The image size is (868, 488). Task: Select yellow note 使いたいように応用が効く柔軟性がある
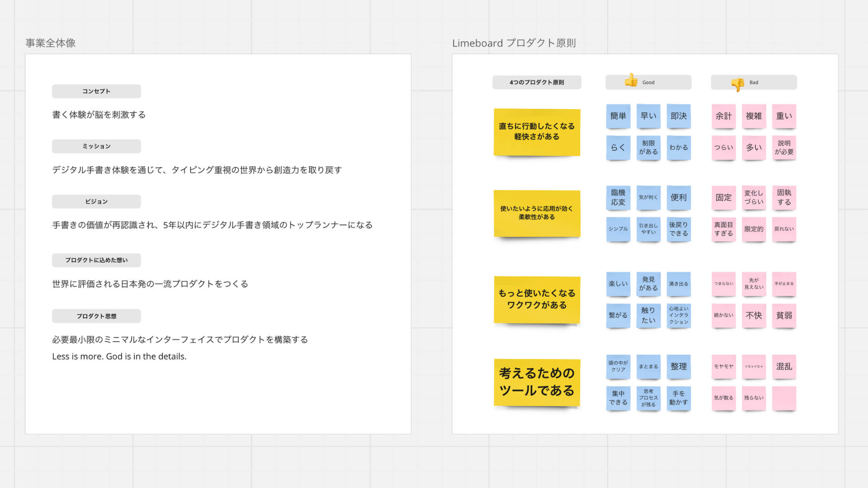537,213
